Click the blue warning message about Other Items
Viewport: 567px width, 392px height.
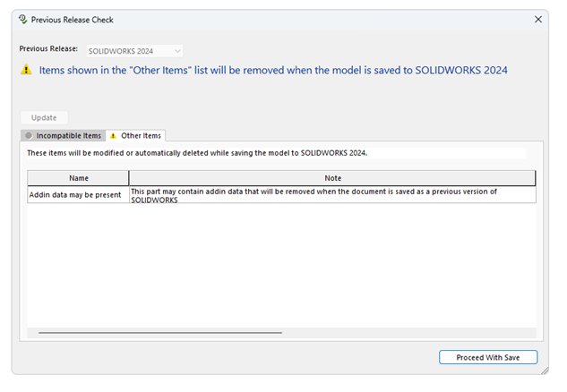279,70
